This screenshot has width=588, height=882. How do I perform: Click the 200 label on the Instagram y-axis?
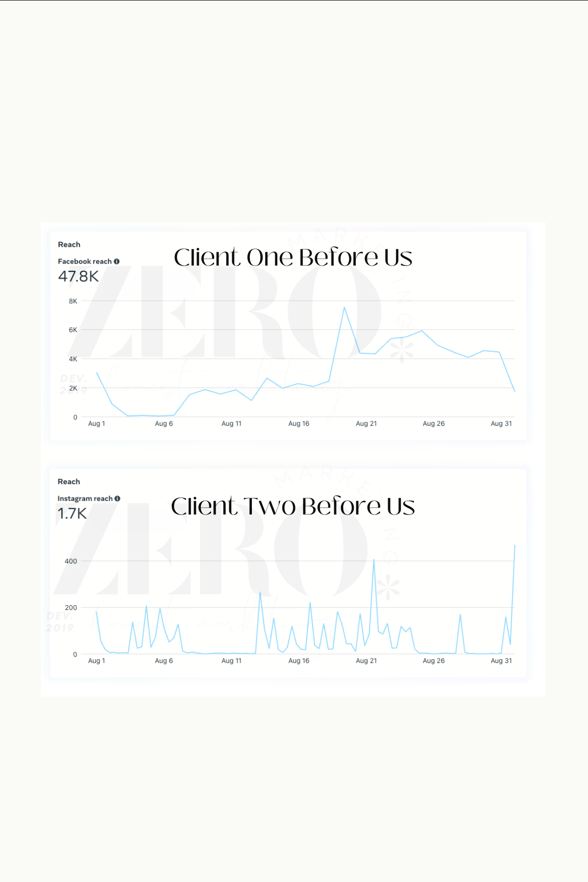[71, 608]
